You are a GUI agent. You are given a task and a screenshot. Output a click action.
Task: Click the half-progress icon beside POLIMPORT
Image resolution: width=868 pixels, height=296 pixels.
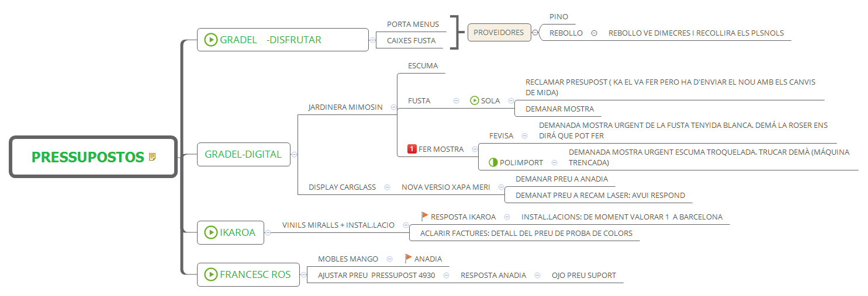[x=493, y=162]
